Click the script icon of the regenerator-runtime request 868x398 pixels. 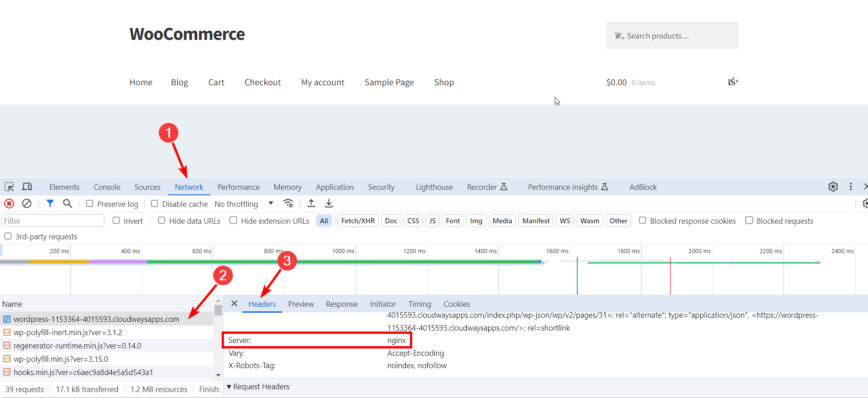7,346
